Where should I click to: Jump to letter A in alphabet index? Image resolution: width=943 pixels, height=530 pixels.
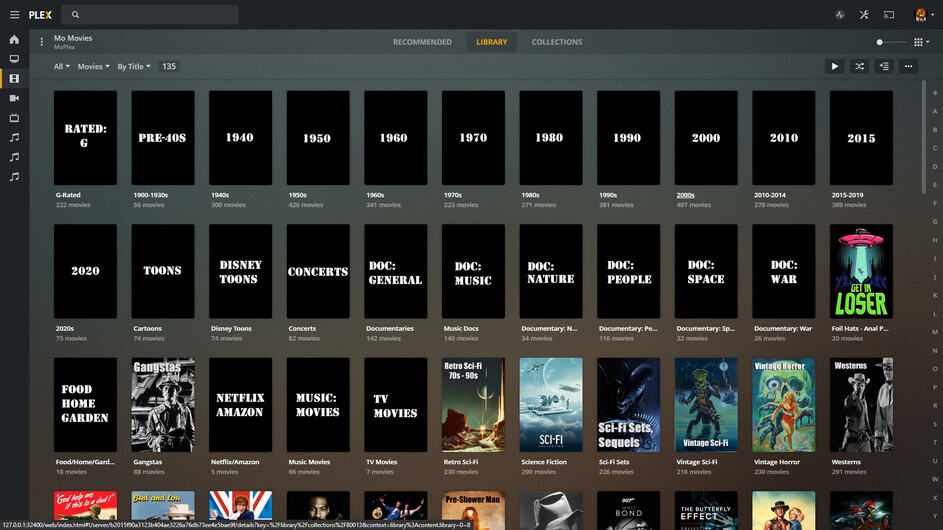935,111
